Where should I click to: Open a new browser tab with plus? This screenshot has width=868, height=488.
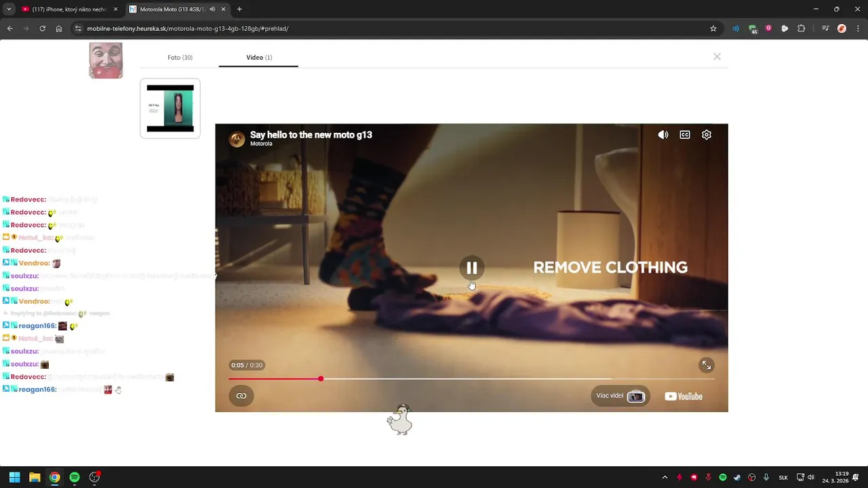coord(239,9)
